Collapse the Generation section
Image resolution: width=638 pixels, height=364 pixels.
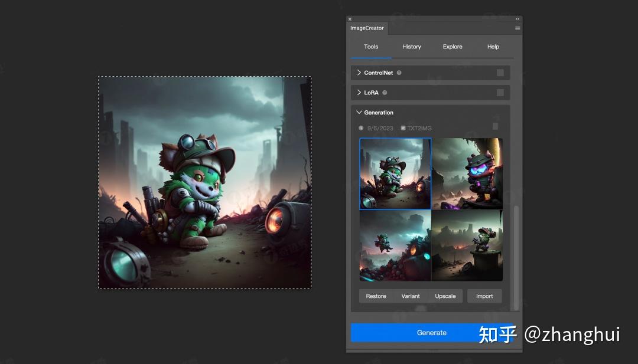click(359, 112)
